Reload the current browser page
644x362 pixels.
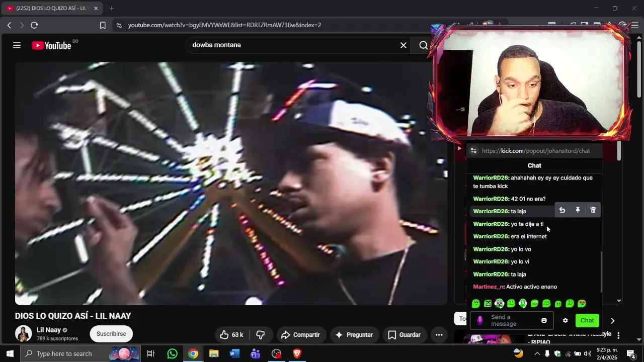(x=34, y=25)
